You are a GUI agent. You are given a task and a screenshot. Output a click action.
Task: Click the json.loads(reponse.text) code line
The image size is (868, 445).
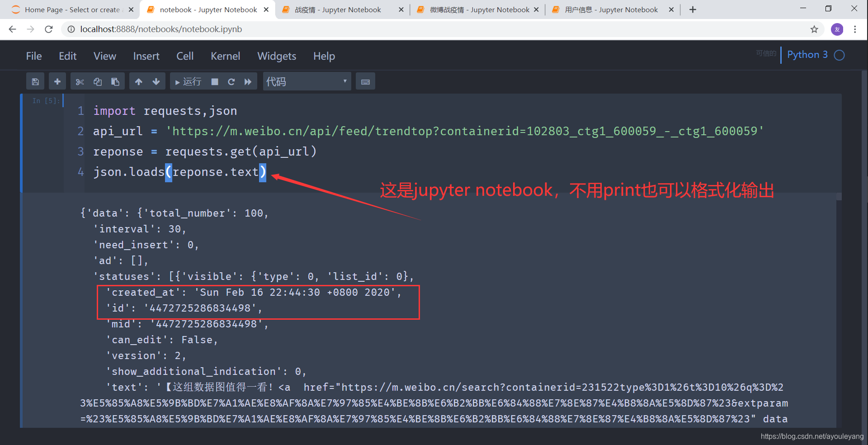pyautogui.click(x=180, y=172)
